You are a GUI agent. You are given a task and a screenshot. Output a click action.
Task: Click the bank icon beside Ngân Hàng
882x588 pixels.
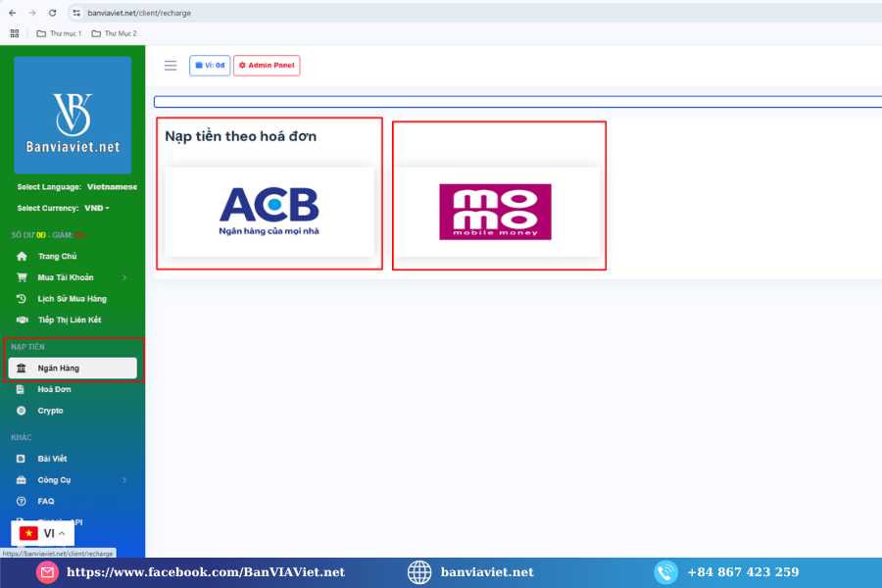tap(22, 368)
